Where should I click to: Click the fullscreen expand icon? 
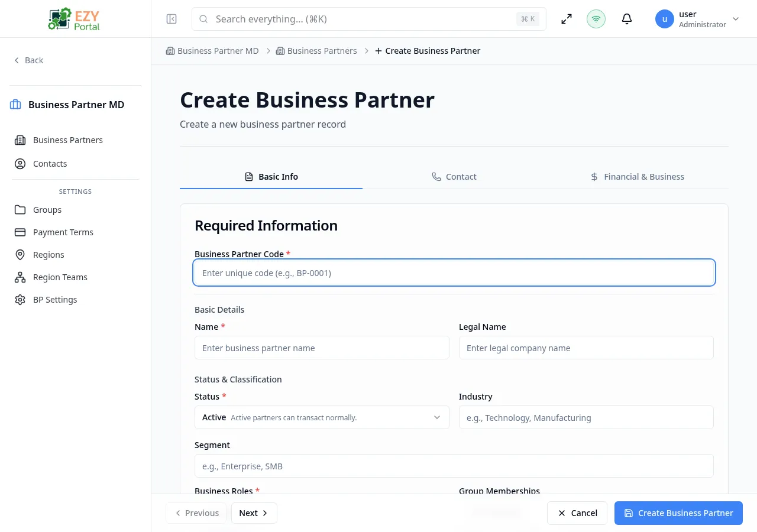click(x=566, y=18)
